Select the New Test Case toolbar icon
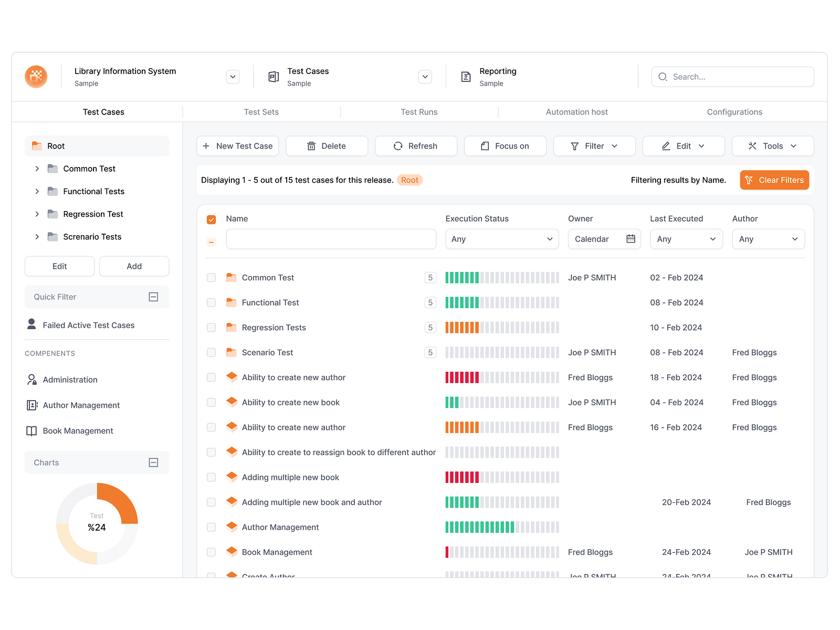The height and width of the screenshot is (630, 840). pyautogui.click(x=206, y=146)
